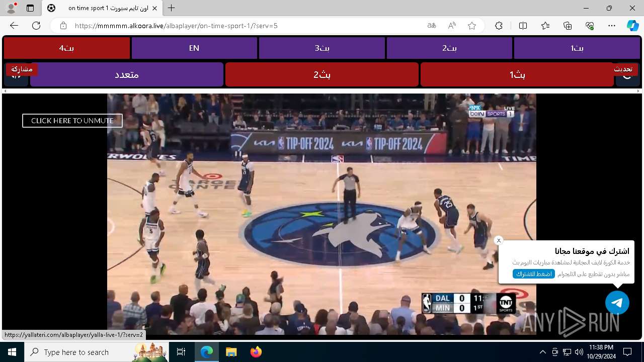
Task: View site information lock icon
Action: point(63,26)
